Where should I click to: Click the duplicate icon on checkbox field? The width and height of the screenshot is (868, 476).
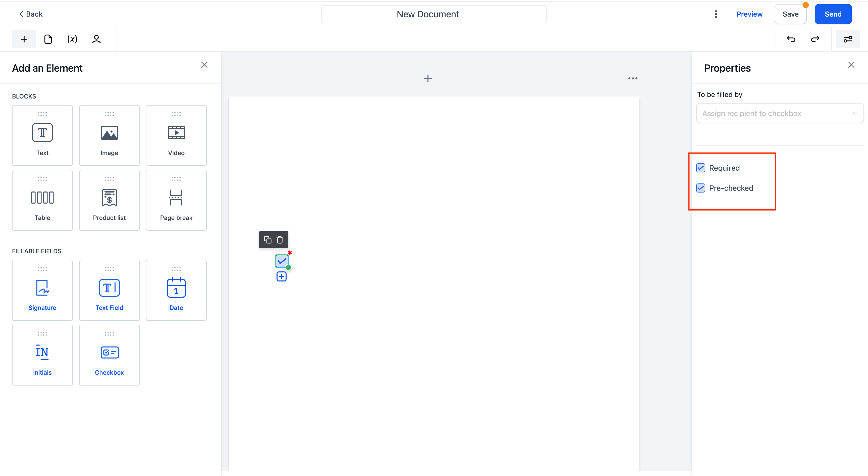268,240
